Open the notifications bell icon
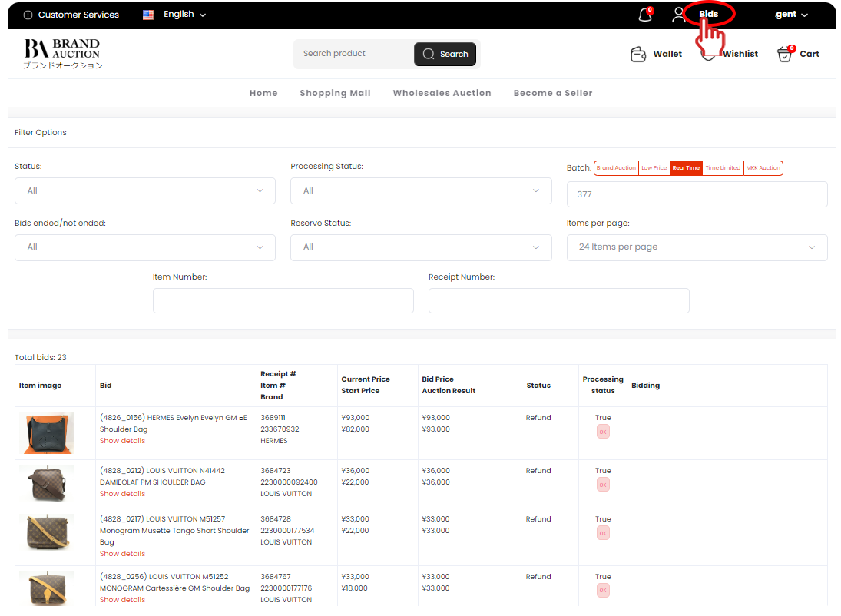Screen dimensions: 841x616 (645, 15)
